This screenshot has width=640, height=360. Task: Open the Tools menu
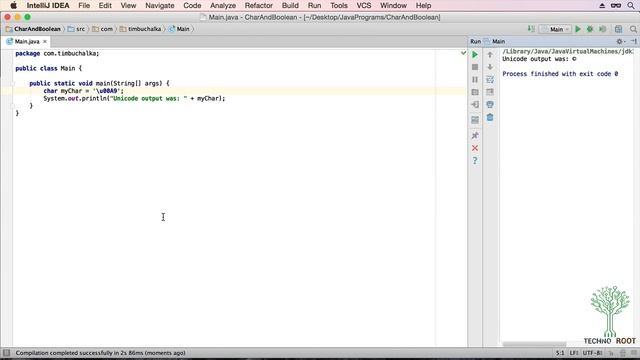pyautogui.click(x=339, y=6)
